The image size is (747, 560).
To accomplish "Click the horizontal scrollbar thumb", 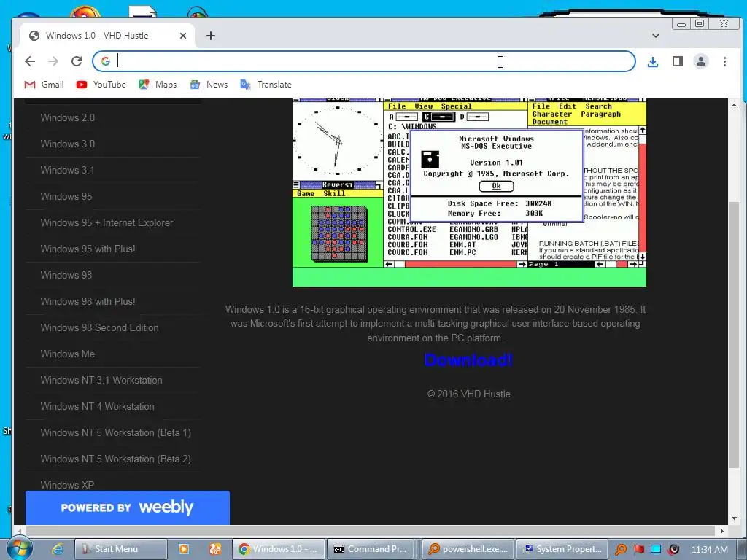I will (370, 531).
